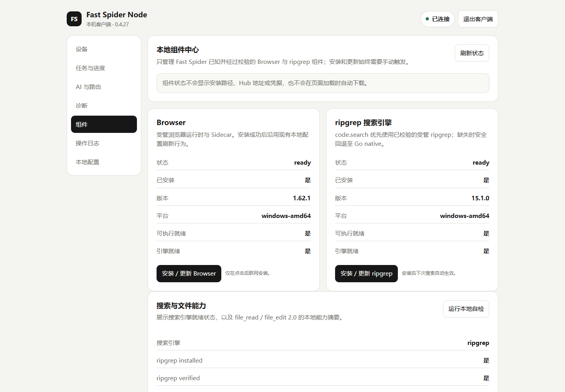Click the 刷新状态 button
This screenshot has width=565, height=392.
tap(472, 53)
